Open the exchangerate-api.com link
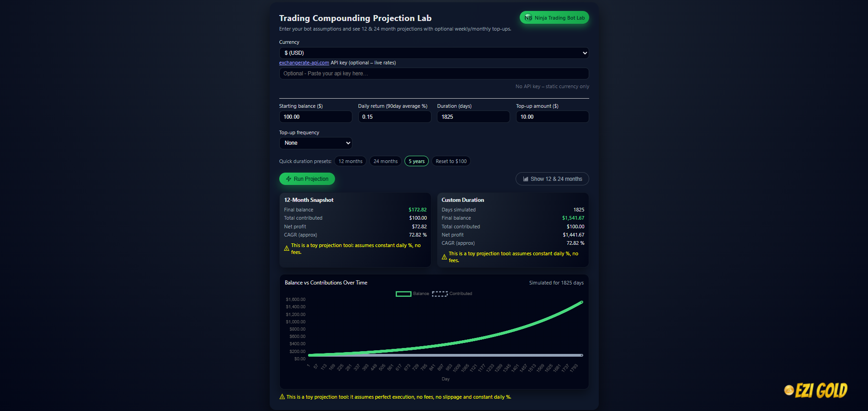This screenshot has height=411, width=868. coord(304,63)
